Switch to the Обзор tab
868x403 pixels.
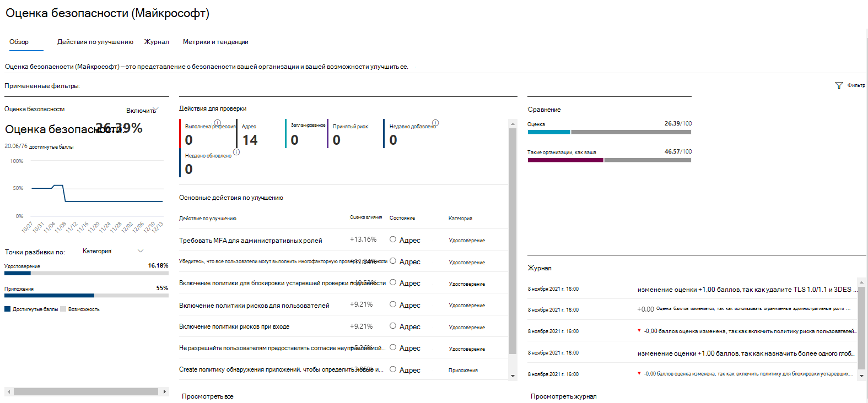[x=19, y=42]
